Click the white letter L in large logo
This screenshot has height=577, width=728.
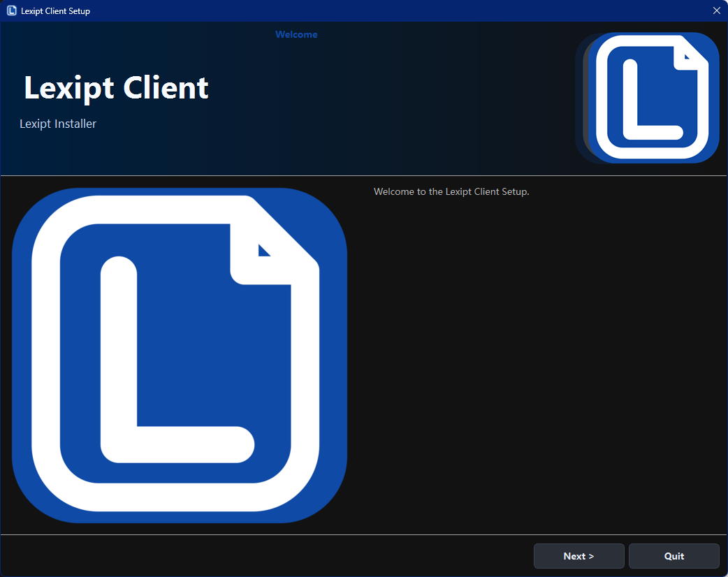119,363
